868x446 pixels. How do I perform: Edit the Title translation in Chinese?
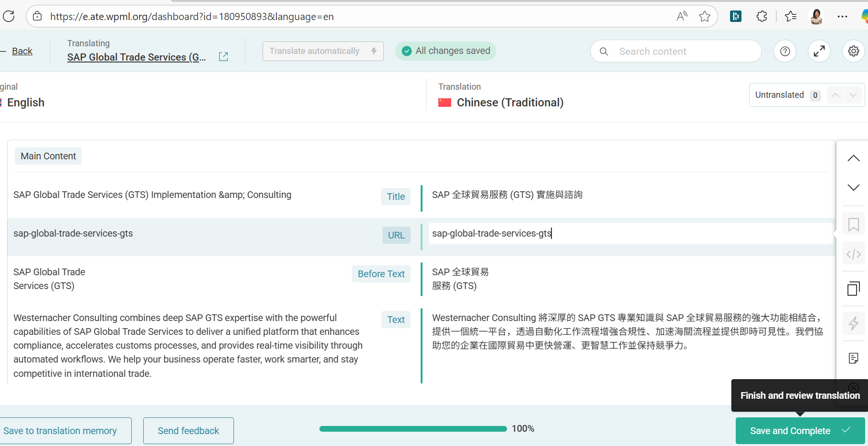(507, 195)
